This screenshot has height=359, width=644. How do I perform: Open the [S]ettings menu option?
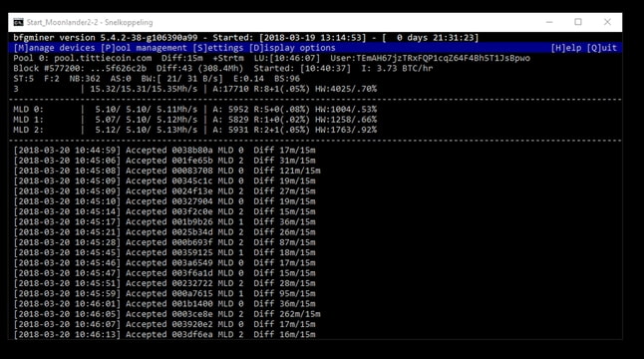pyautogui.click(x=217, y=48)
